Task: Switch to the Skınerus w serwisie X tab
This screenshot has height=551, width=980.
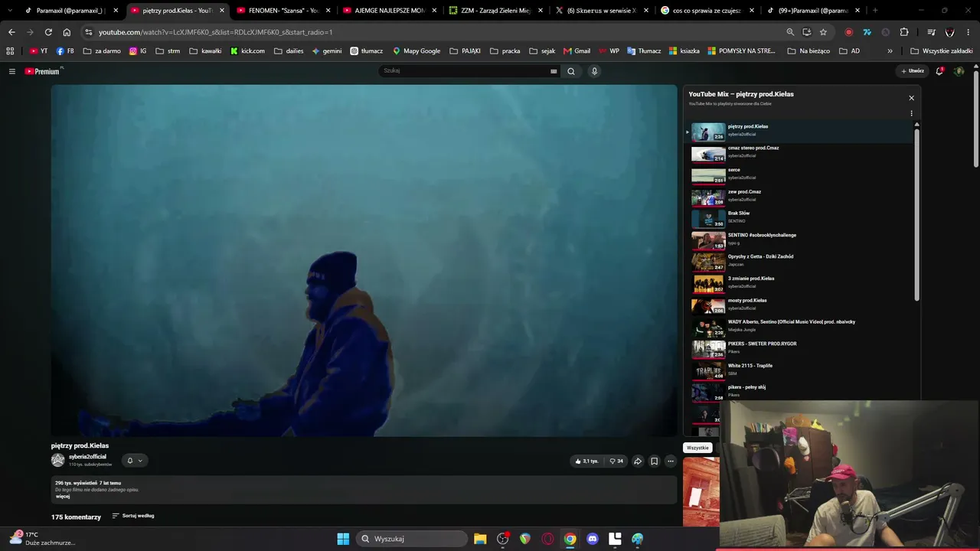Action: (x=600, y=11)
